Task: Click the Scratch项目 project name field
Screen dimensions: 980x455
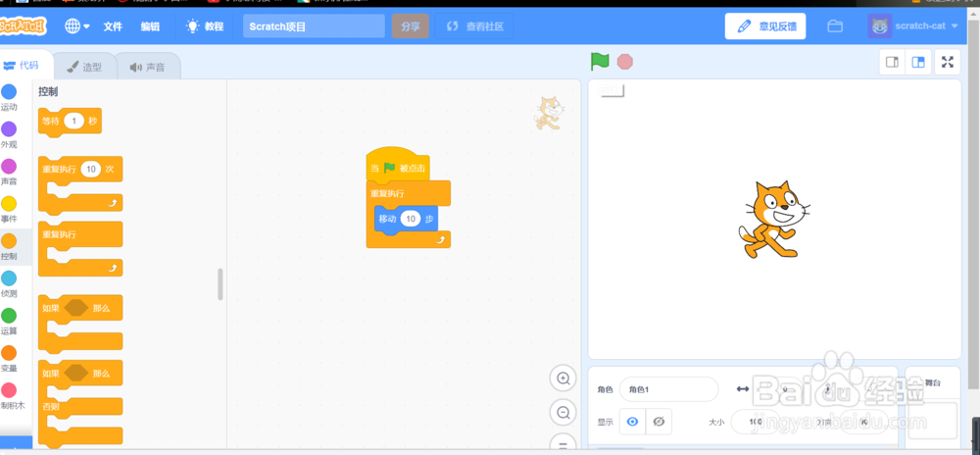Action: coord(314,26)
